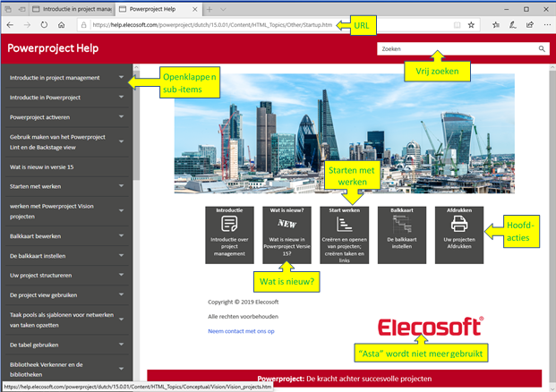
Task: Expand Balkkaart bewerken arrow
Action: coord(121,235)
